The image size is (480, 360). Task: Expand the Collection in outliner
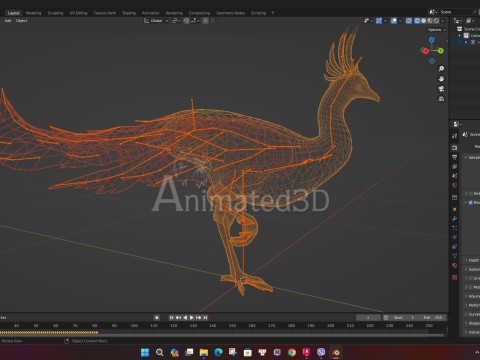pos(460,36)
